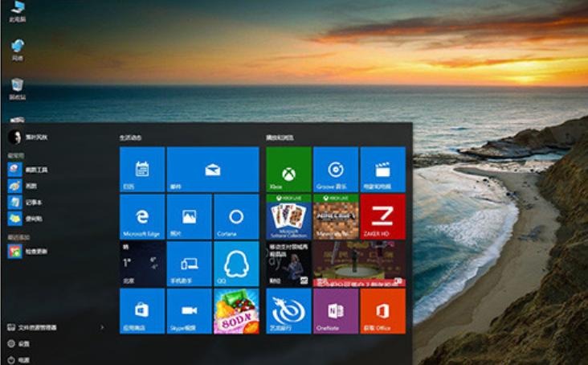The image size is (588, 365).
Task: Open the Minecraft Xbox Live tile
Action: click(335, 217)
